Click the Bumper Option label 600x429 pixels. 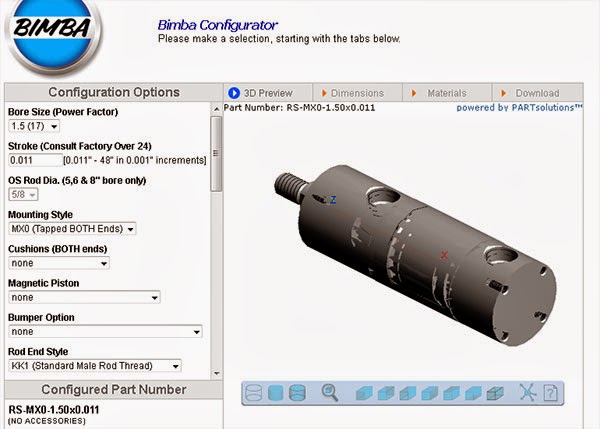pos(41,318)
